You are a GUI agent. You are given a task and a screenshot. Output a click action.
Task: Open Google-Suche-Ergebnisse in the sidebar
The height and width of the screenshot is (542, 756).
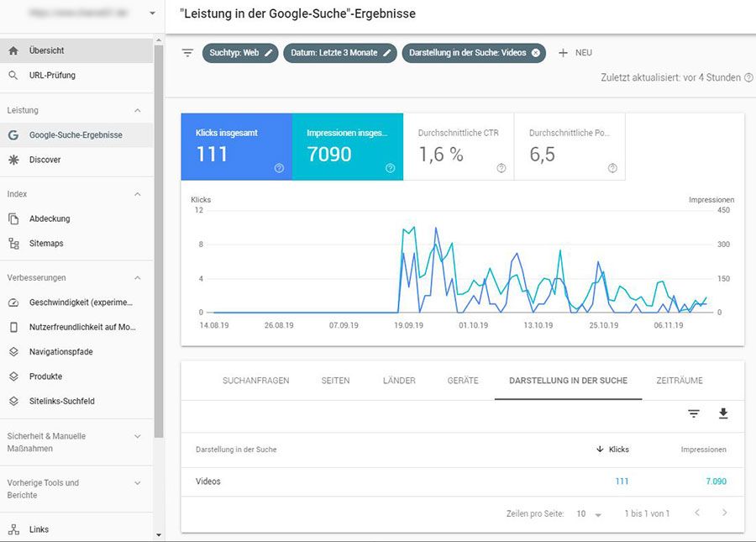point(76,135)
